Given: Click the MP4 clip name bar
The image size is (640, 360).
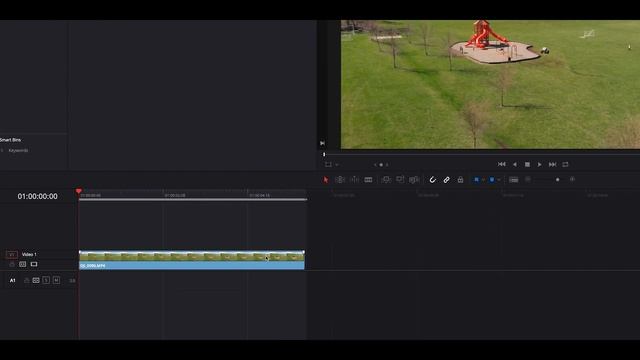Looking at the screenshot, I should tap(192, 266).
